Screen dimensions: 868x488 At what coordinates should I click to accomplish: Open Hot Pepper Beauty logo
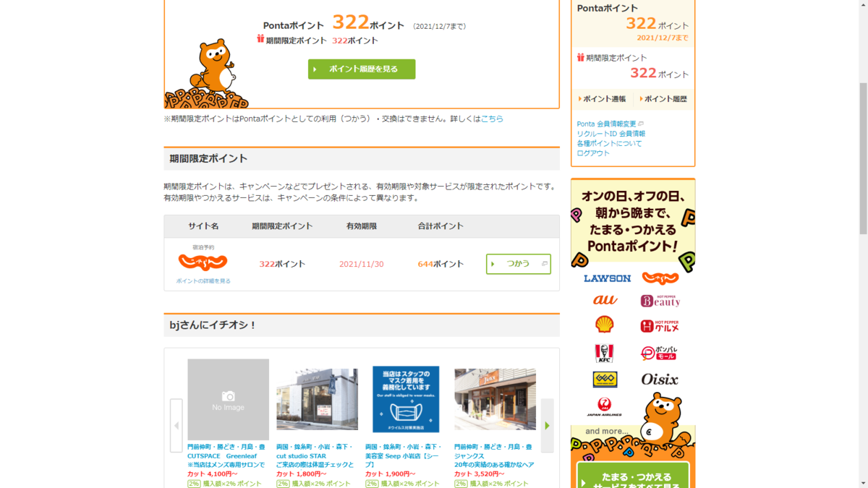click(x=660, y=301)
